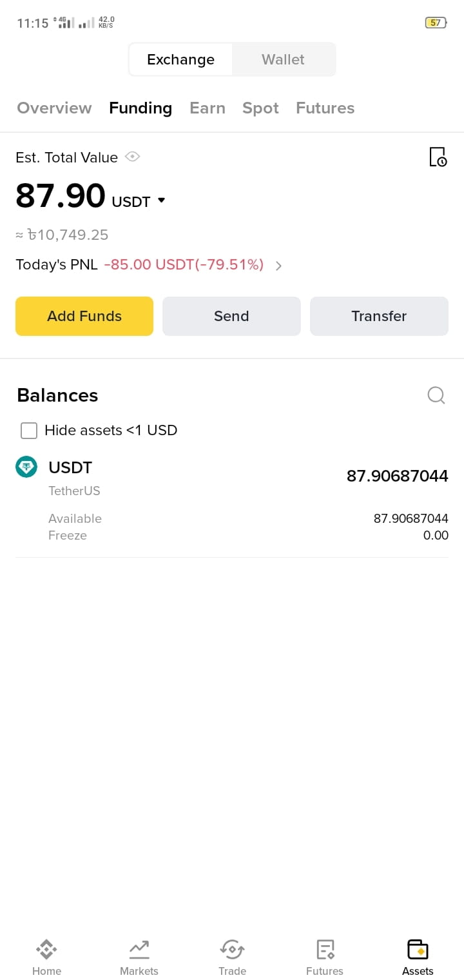Open the transaction history icon
464x980 pixels.
pyautogui.click(x=438, y=157)
